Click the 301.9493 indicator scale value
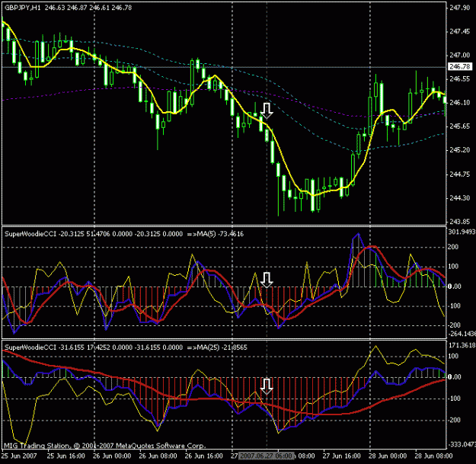The width and height of the screenshot is (476, 464). point(462,232)
